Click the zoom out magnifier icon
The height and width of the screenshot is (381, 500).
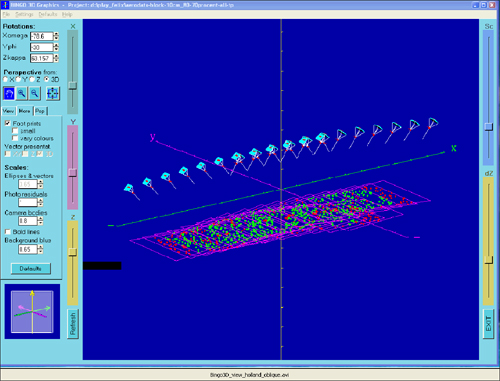(34, 94)
